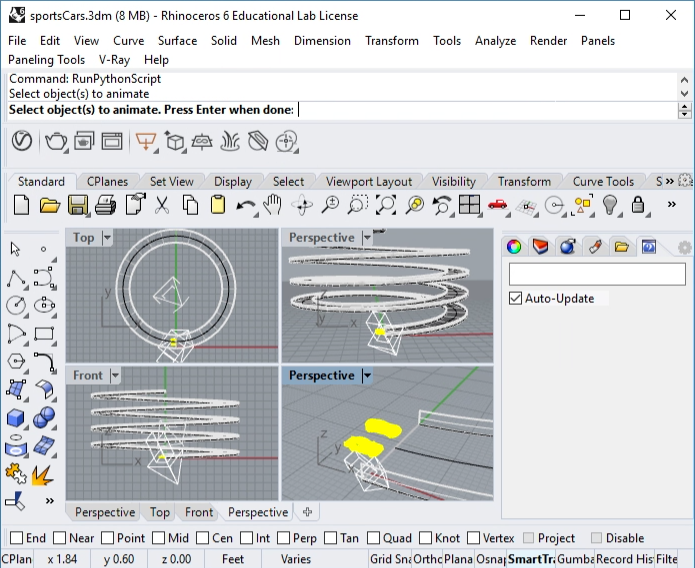Viewport: 695px width, 568px height.
Task: Enable the Perp osnap checkbox
Action: pyautogui.click(x=283, y=538)
